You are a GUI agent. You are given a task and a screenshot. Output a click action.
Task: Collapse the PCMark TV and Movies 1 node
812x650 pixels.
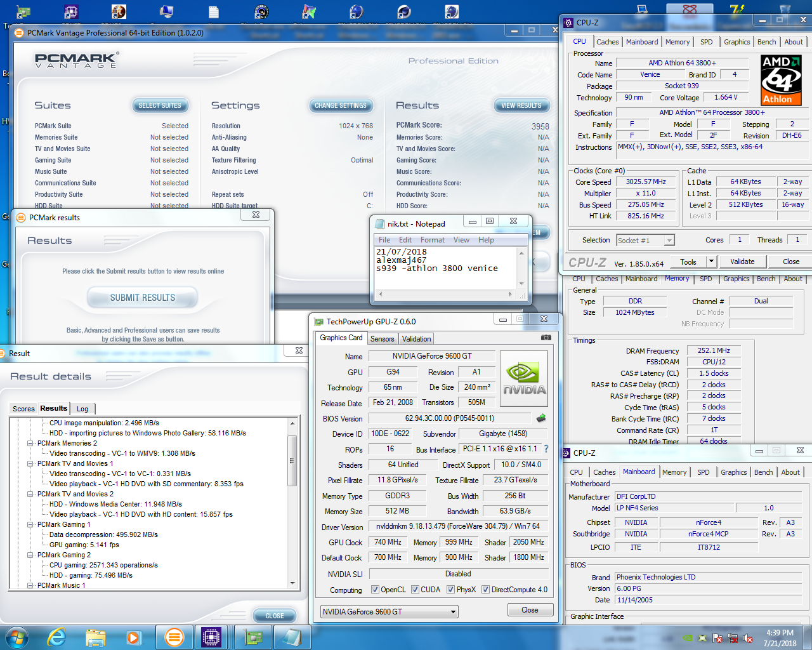30,463
